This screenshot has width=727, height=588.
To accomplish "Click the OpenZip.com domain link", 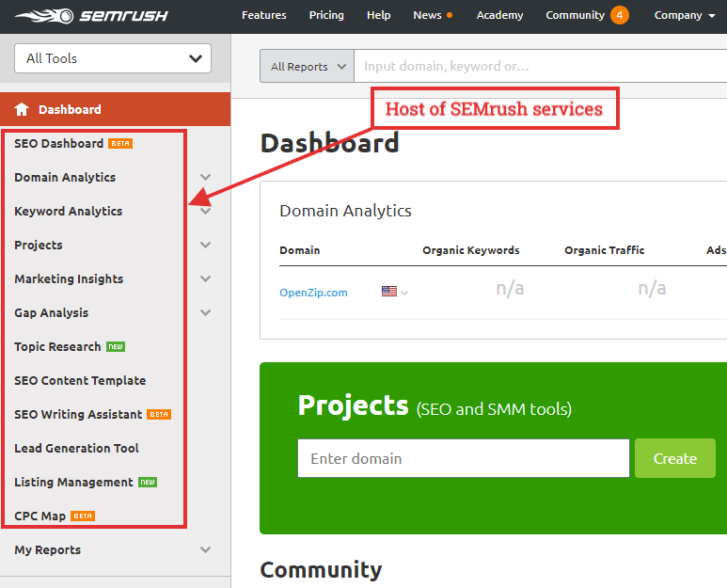I will (x=313, y=293).
